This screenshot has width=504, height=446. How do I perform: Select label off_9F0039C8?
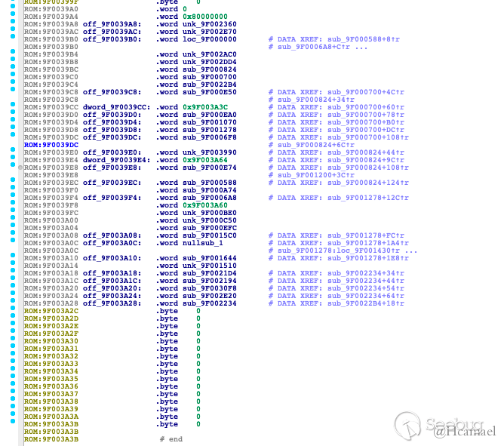click(112, 92)
